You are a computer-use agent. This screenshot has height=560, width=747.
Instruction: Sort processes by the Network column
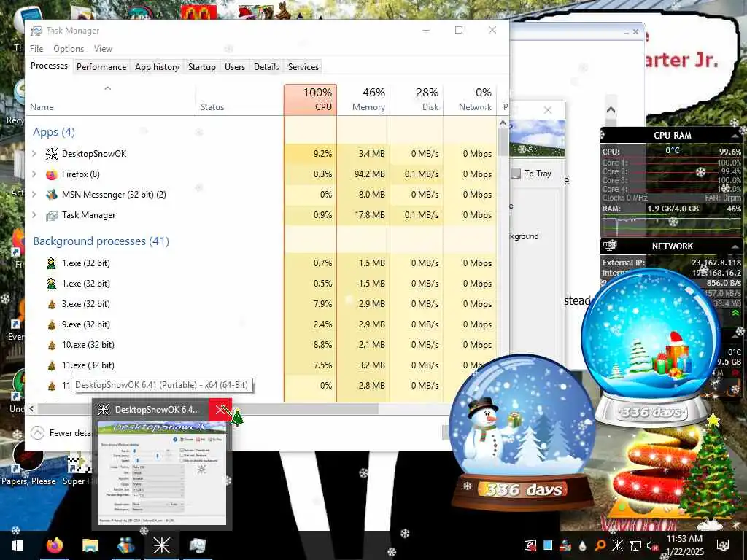click(x=471, y=99)
